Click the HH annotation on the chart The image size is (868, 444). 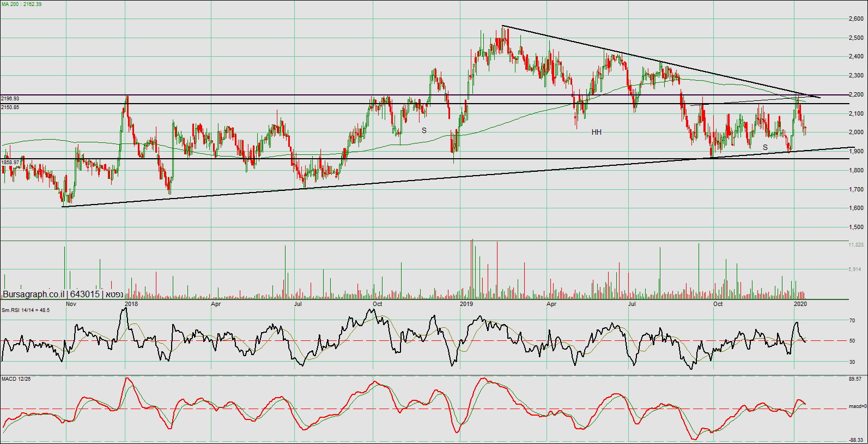tap(597, 132)
